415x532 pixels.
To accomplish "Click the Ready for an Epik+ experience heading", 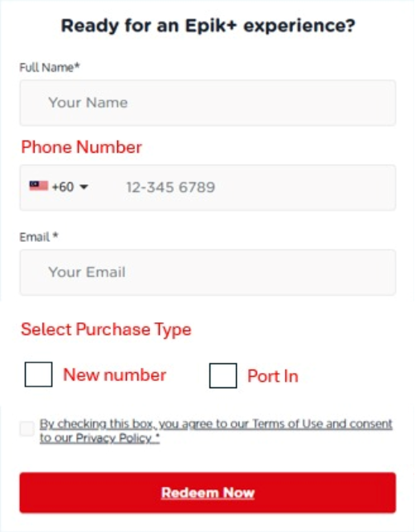I will click(x=208, y=26).
